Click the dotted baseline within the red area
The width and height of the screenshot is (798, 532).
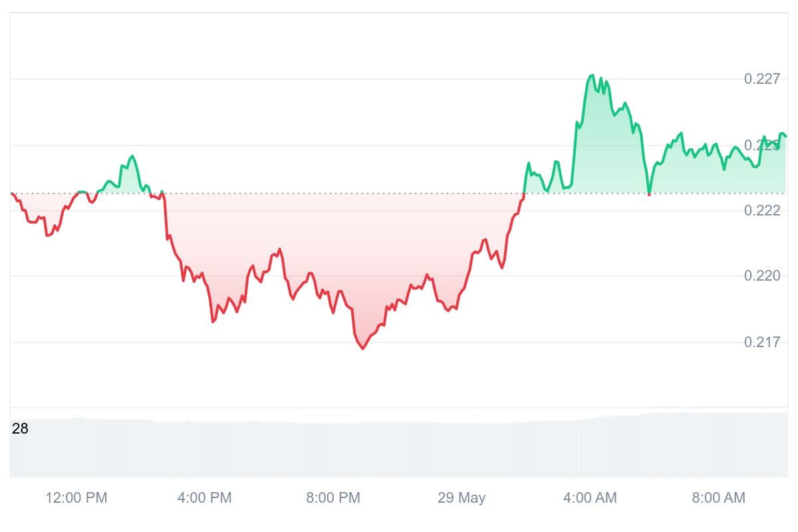tap(332, 194)
